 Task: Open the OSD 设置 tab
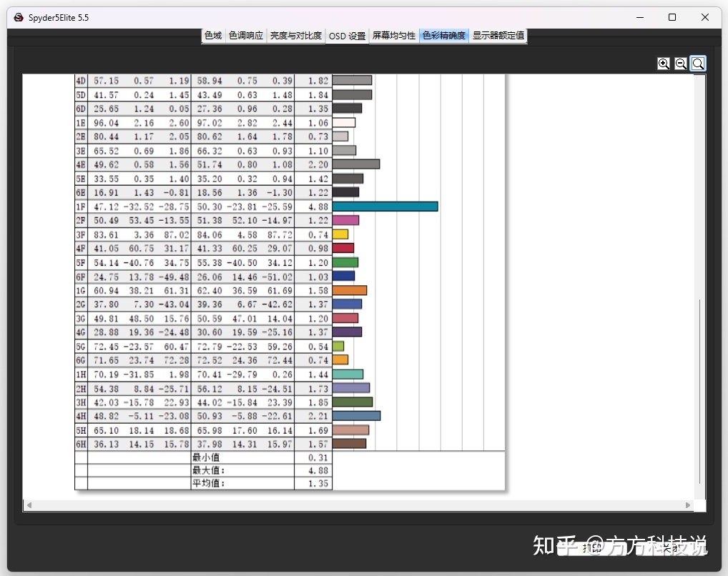point(347,36)
